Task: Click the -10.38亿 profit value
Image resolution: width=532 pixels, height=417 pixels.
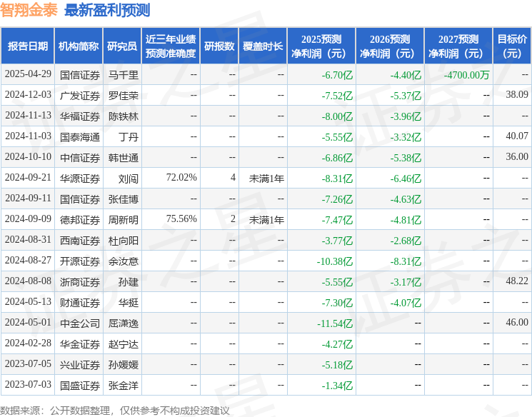Action: click(335, 261)
